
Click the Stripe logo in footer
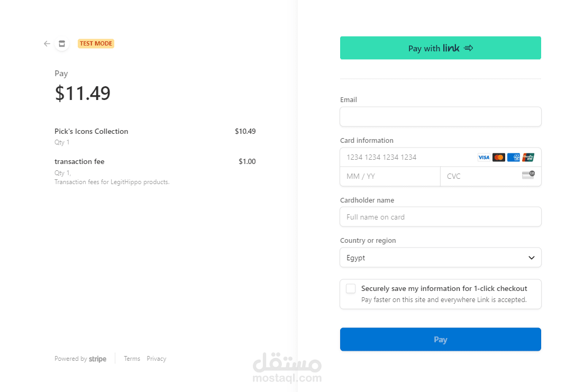[97, 359]
